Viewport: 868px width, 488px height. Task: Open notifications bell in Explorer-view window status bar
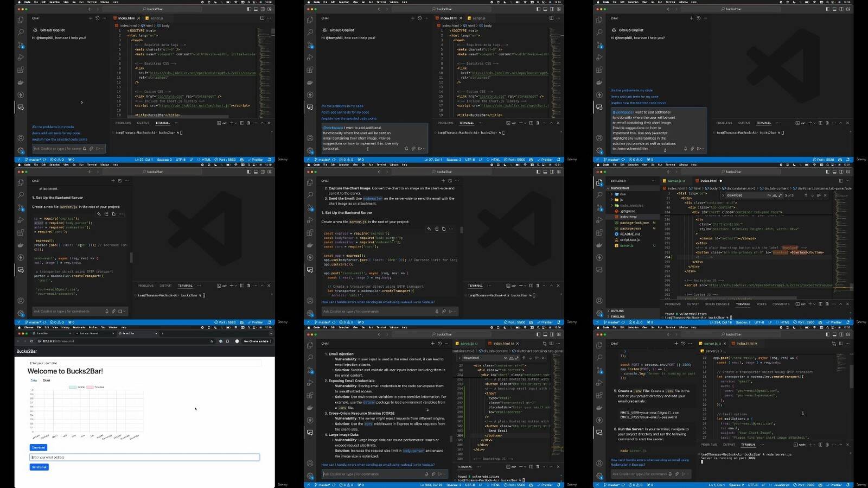tap(847, 322)
